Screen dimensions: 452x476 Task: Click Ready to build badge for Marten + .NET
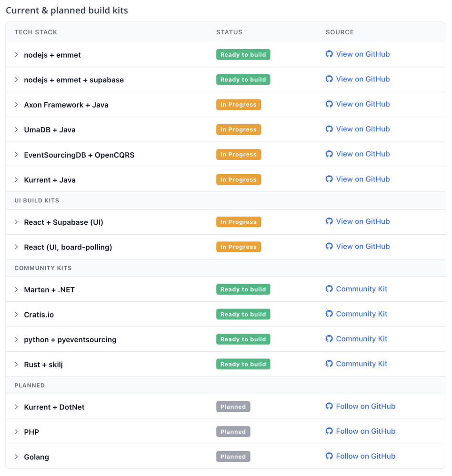[x=243, y=289]
